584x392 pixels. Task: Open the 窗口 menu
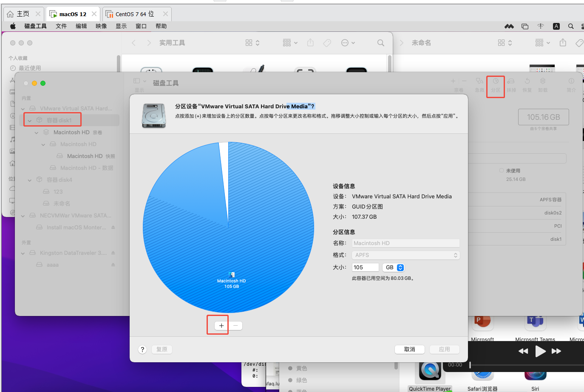click(x=141, y=26)
